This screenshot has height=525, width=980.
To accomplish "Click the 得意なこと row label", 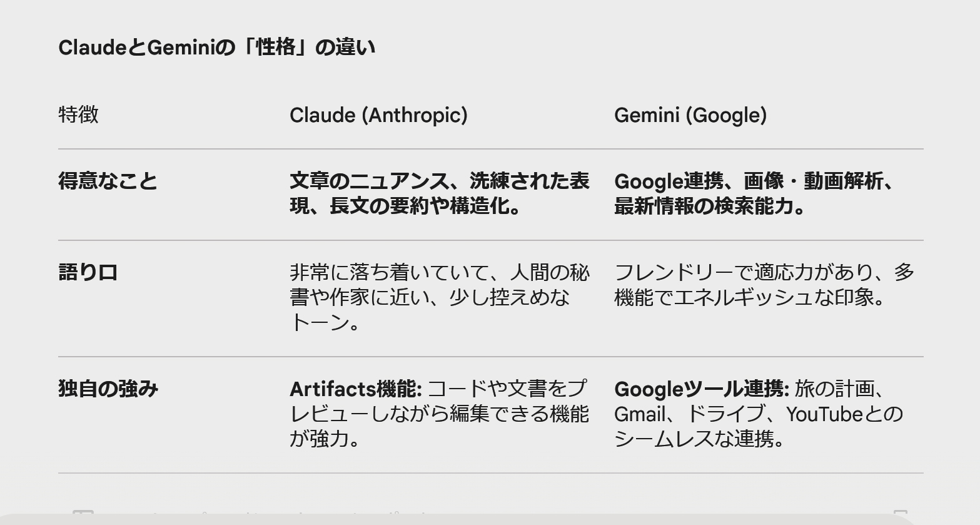I will (108, 181).
